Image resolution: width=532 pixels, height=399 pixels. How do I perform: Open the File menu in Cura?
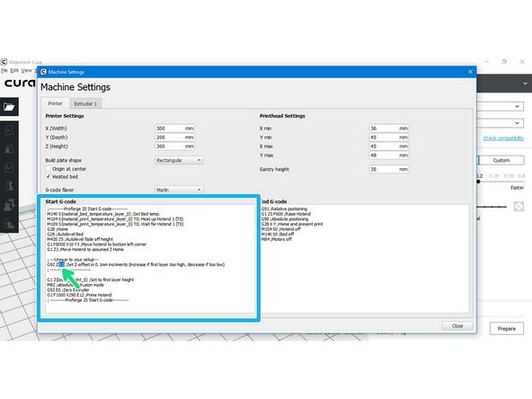[4, 71]
